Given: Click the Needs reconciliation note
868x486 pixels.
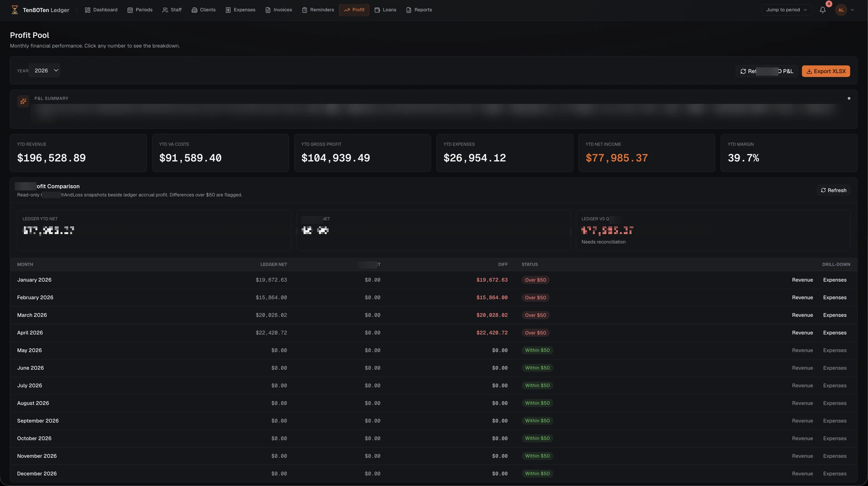Looking at the screenshot, I should pyautogui.click(x=603, y=242).
